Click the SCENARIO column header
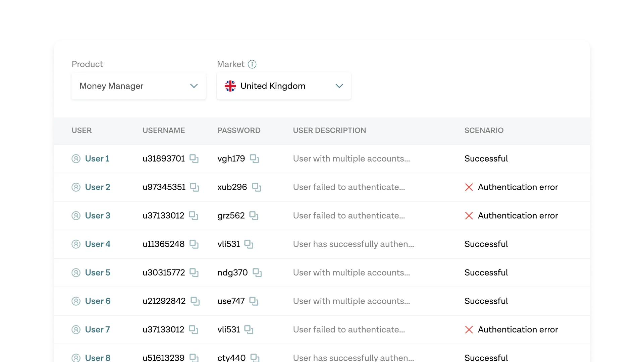Image resolution: width=644 pixels, height=362 pixels. point(484,130)
